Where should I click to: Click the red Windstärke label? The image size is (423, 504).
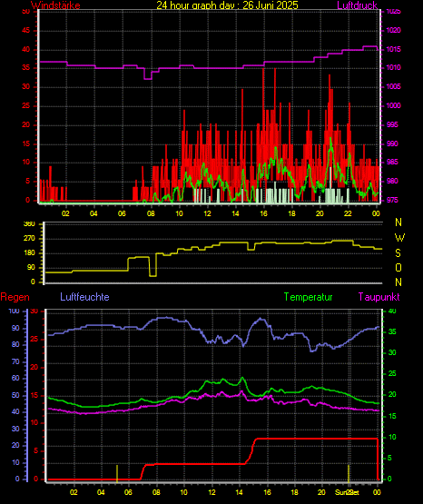tap(55, 5)
